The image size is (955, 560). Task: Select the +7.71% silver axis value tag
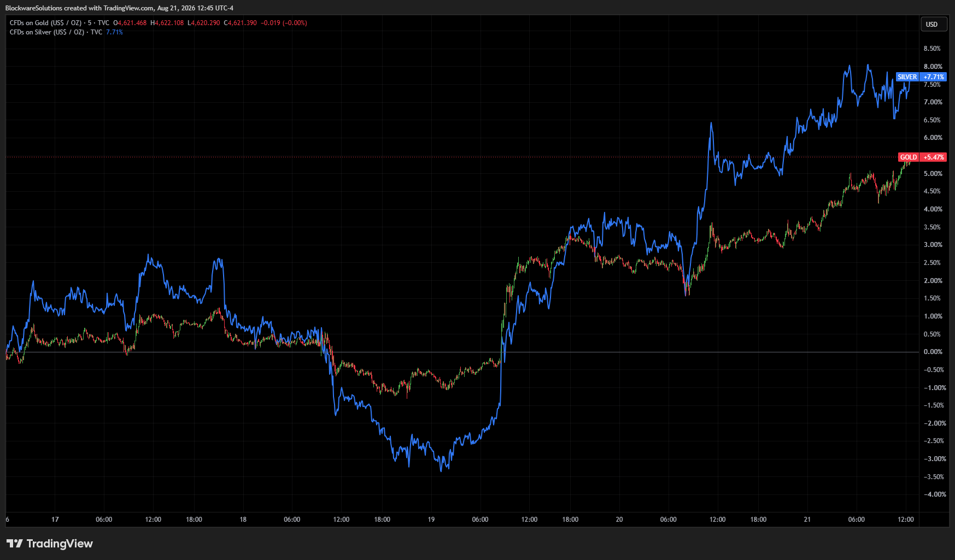934,77
